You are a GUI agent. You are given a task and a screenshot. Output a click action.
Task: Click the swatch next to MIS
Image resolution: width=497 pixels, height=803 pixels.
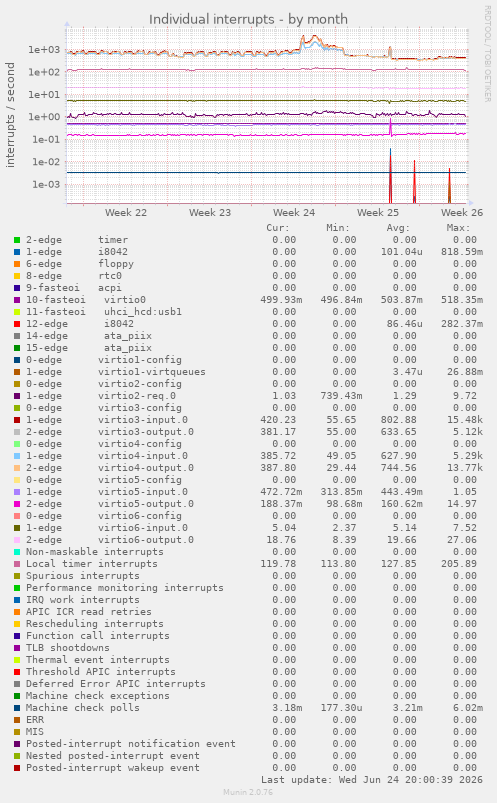point(17,732)
